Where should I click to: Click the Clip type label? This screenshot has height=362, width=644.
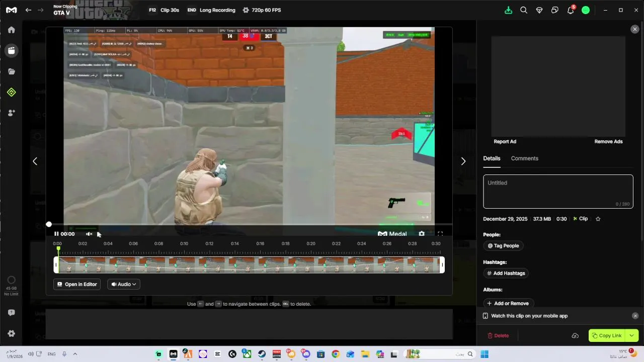click(x=580, y=219)
